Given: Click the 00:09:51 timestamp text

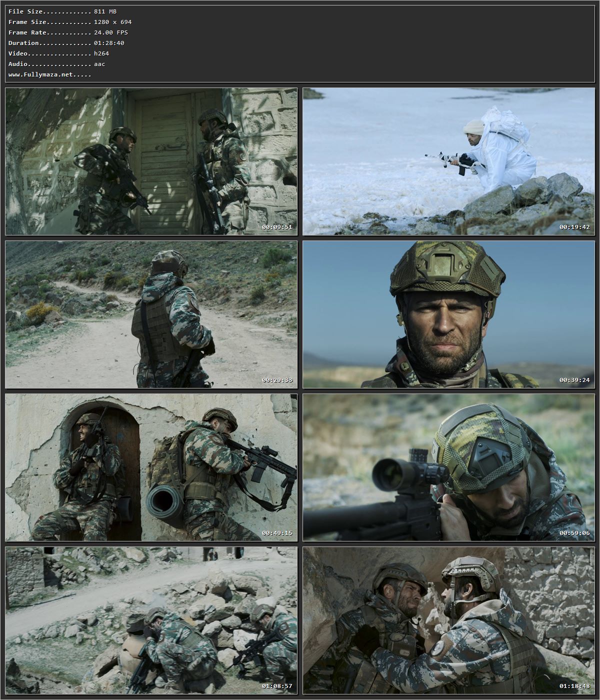Looking at the screenshot, I should [277, 227].
